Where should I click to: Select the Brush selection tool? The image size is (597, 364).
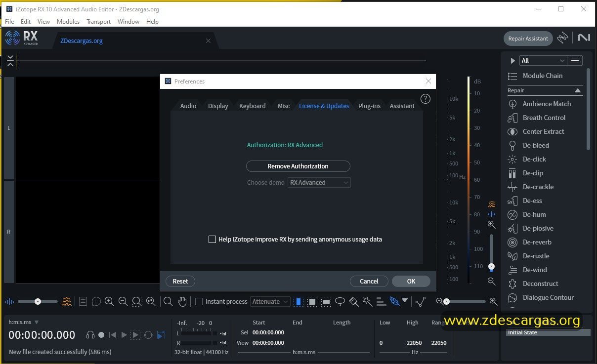point(354,301)
